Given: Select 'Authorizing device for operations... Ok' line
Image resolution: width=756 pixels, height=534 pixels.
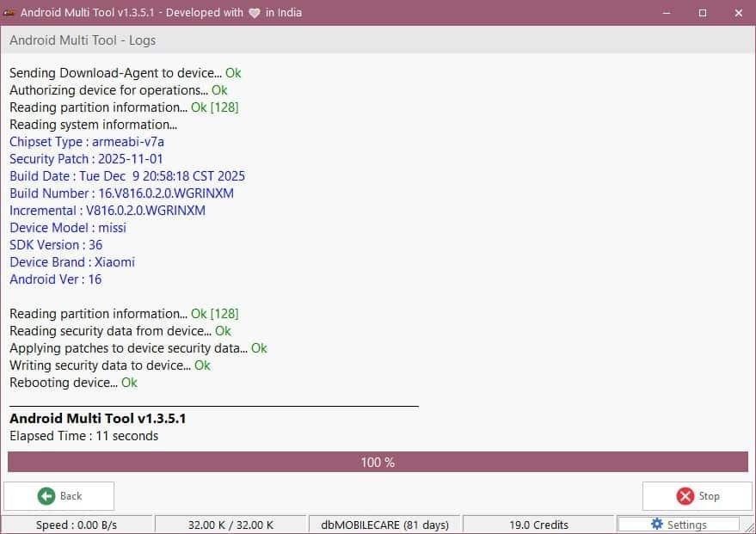Looking at the screenshot, I should pos(118,90).
